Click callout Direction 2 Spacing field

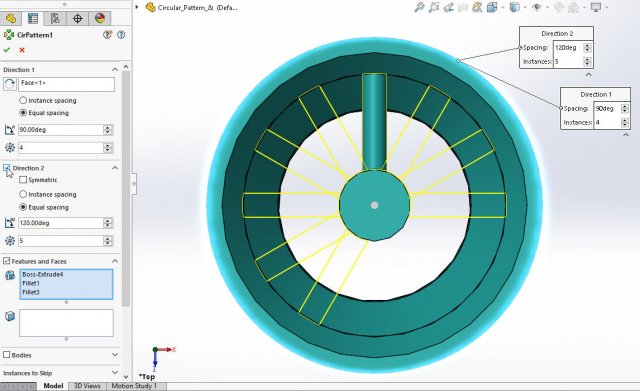tap(568, 47)
